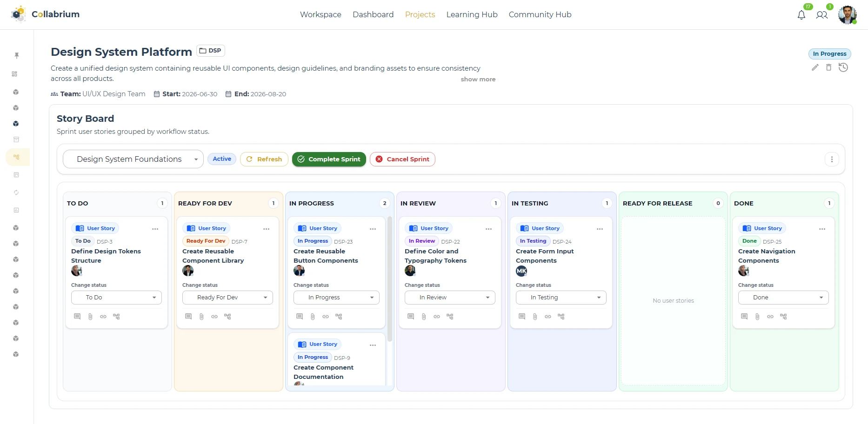This screenshot has width=868, height=424.
Task: Open subtasks hierarchy icon on DSP-22 card
Action: pos(450,317)
